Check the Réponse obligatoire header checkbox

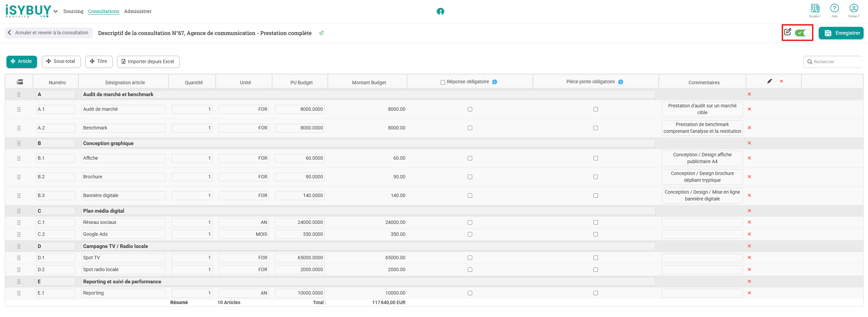pyautogui.click(x=443, y=82)
